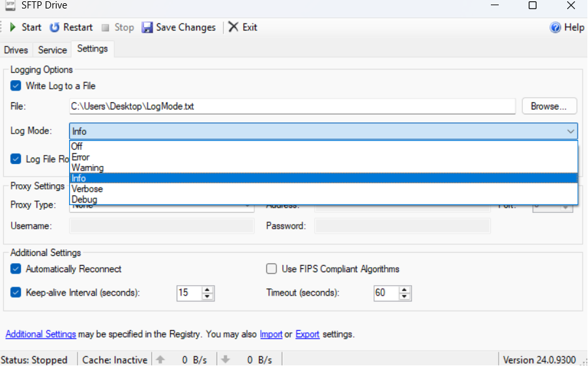Click the Start toolbar label

pos(31,27)
